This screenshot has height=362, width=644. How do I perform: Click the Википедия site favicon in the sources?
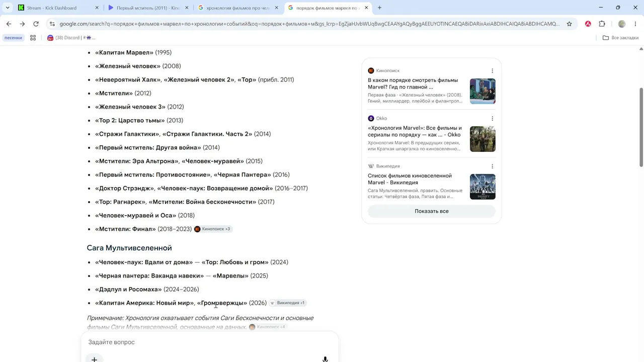coord(371,166)
